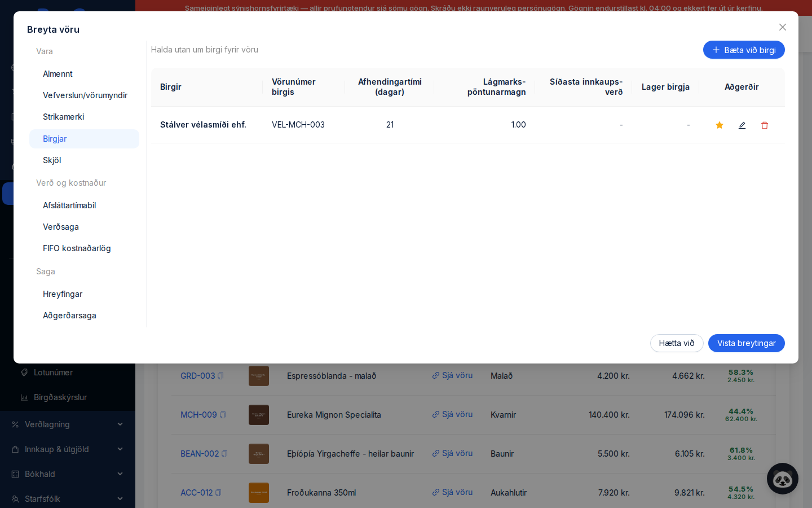Viewport: 812px width, 508px height.
Task: Open the Almennt section
Action: coord(85,74)
